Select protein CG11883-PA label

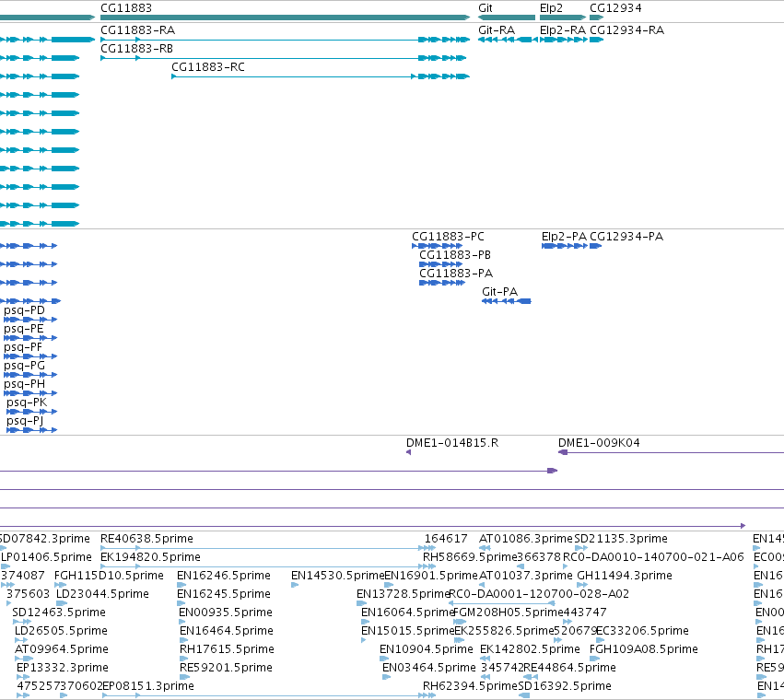[x=456, y=274]
